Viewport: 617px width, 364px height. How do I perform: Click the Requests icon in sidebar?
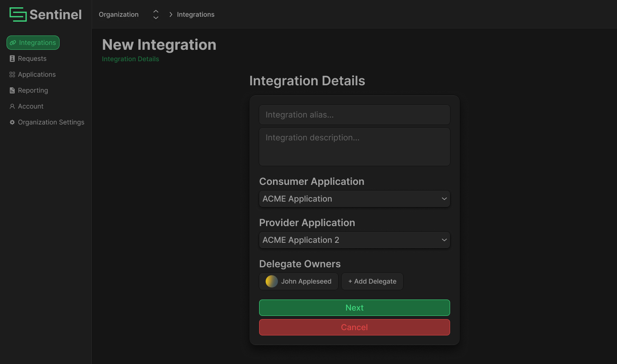coord(12,58)
